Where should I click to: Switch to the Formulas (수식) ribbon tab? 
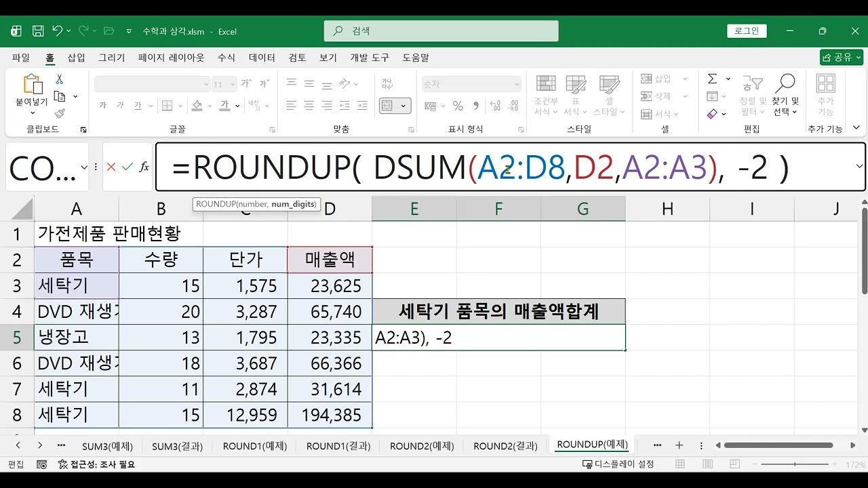pos(226,58)
